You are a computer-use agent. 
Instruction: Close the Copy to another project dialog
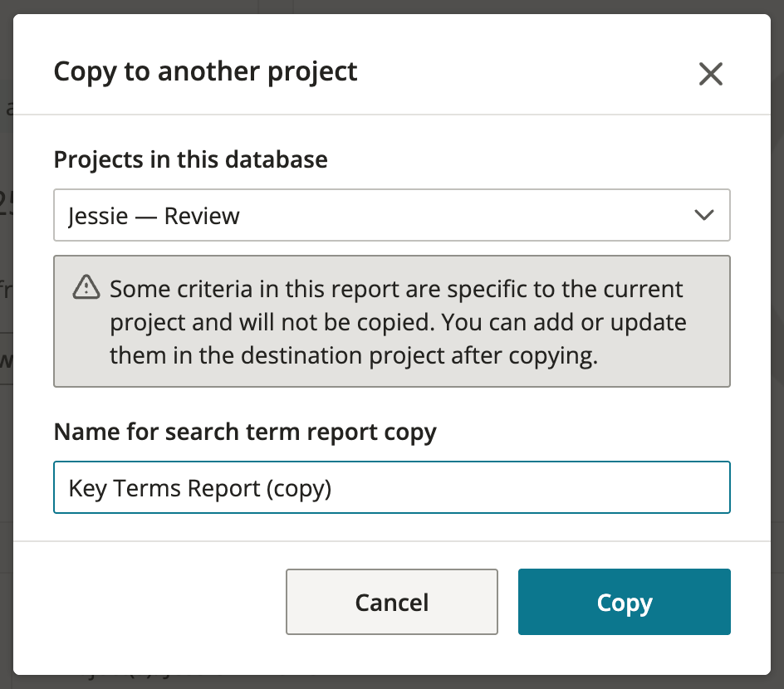710,74
